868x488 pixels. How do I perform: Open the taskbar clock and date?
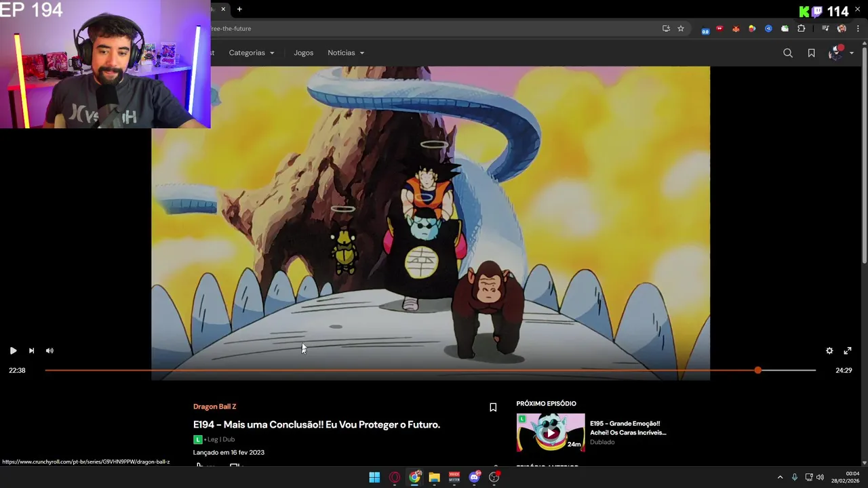[846, 477]
